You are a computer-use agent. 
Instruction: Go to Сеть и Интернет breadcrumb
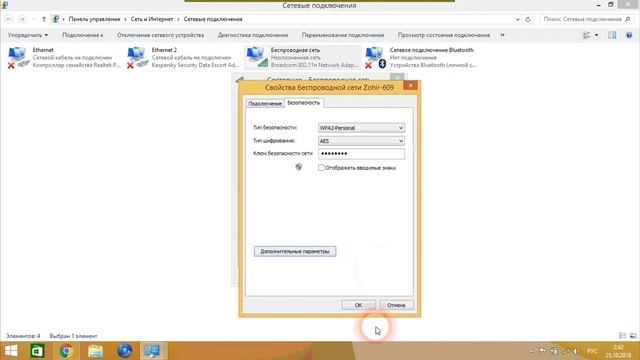[x=151, y=19]
